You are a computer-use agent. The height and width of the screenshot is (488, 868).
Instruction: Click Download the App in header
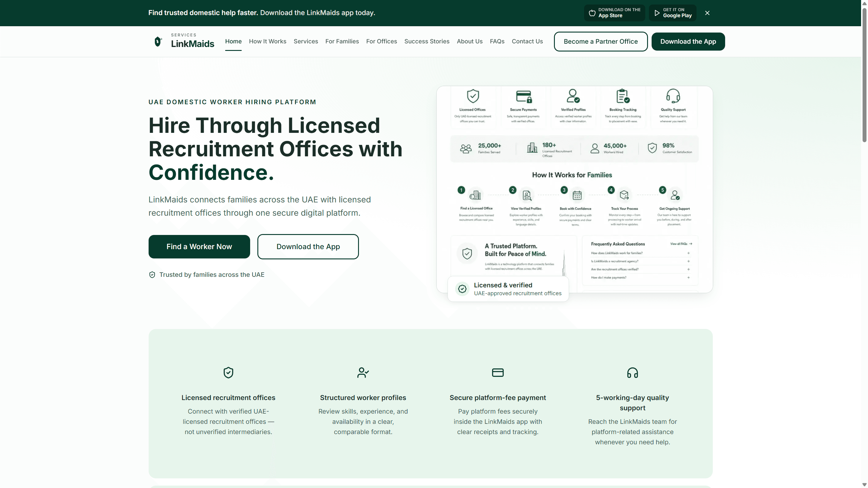click(x=688, y=42)
